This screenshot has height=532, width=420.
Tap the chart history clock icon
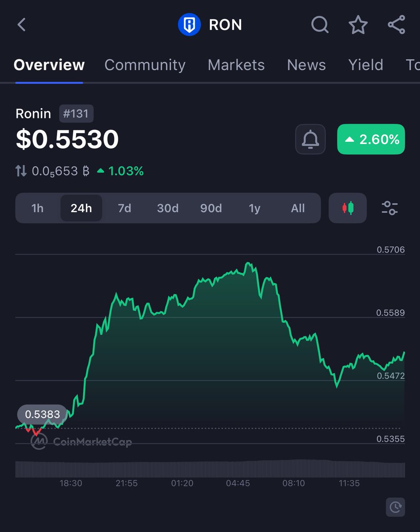395,507
